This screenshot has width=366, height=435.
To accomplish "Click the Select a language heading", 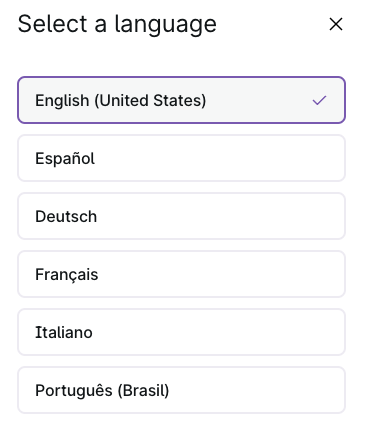I will [117, 25].
